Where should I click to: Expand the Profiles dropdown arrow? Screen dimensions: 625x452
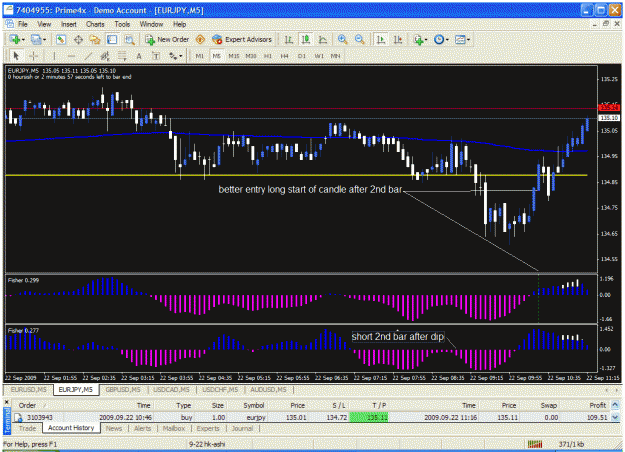tap(44, 40)
